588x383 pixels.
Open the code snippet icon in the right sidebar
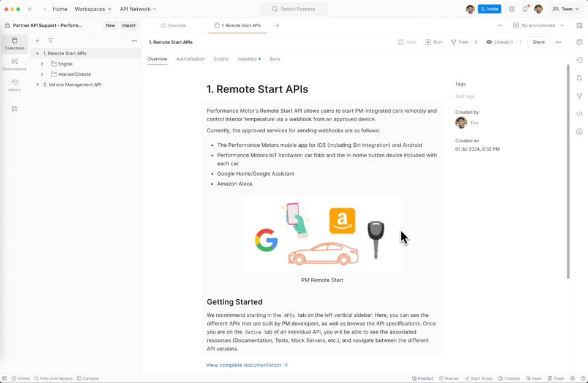[579, 114]
